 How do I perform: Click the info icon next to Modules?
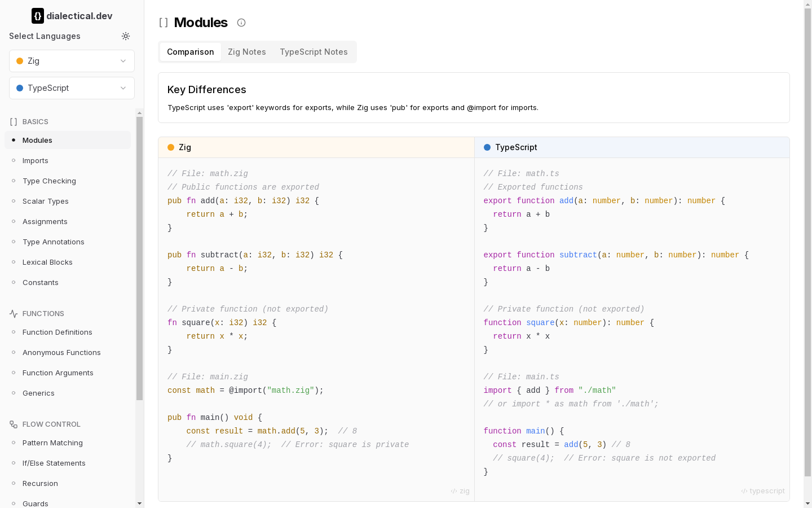(241, 23)
